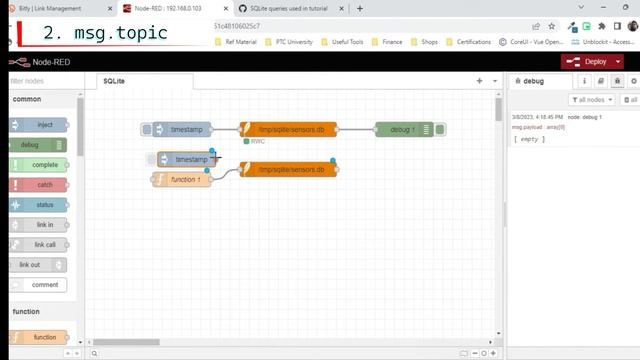The image size is (640, 360).
Task: Open the CoreUI - Vue bookmark
Action: pos(531,42)
